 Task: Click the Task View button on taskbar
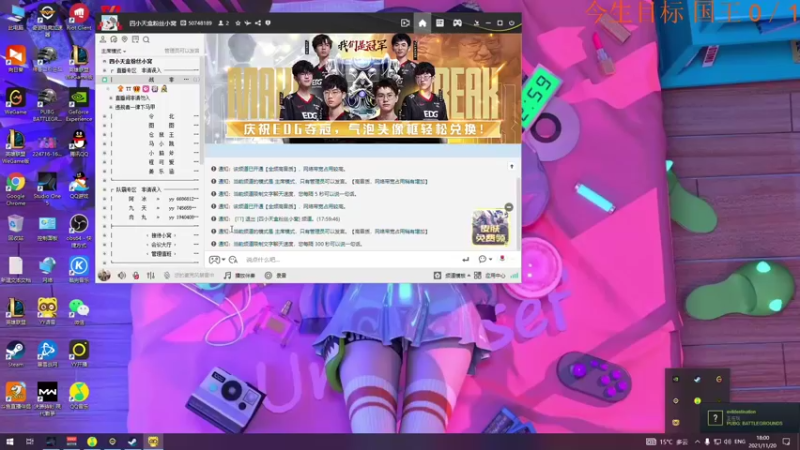click(30, 441)
